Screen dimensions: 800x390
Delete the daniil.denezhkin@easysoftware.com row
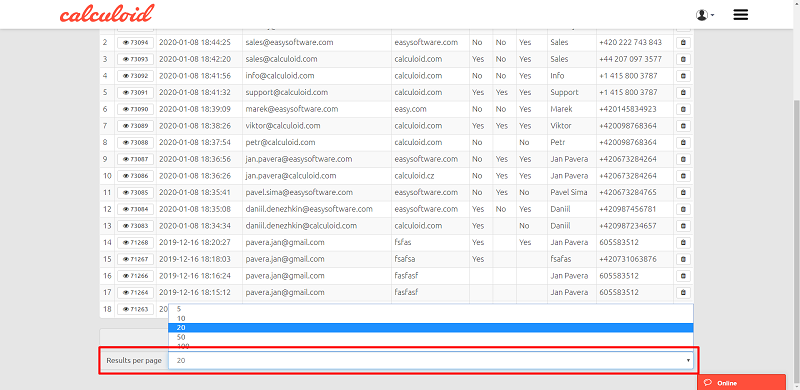pos(683,210)
